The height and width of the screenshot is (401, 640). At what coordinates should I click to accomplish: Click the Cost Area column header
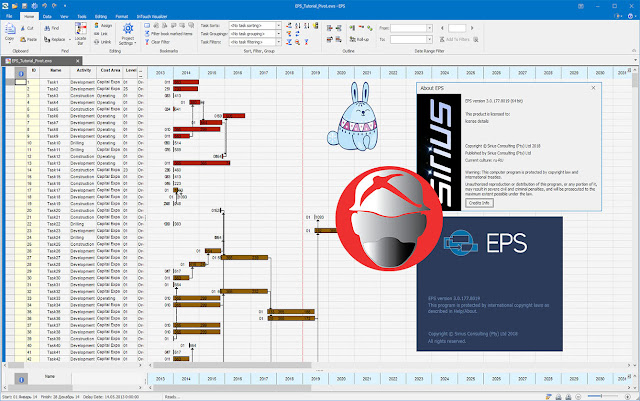110,71
